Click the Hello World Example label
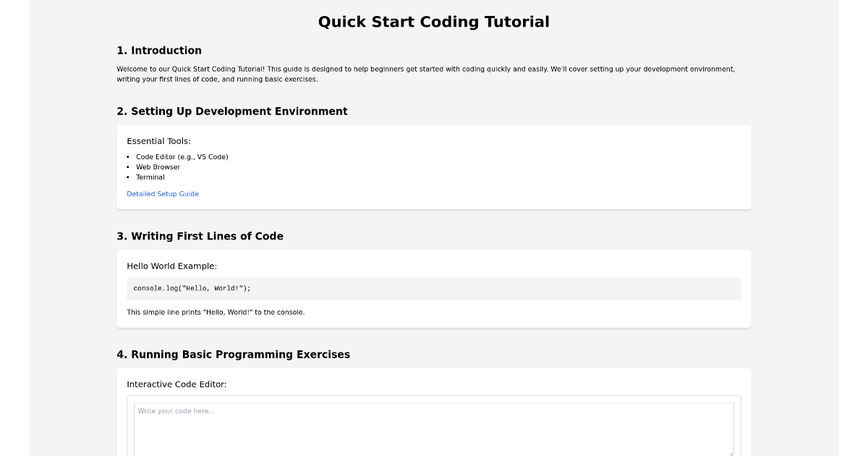The image size is (868, 456). click(171, 266)
